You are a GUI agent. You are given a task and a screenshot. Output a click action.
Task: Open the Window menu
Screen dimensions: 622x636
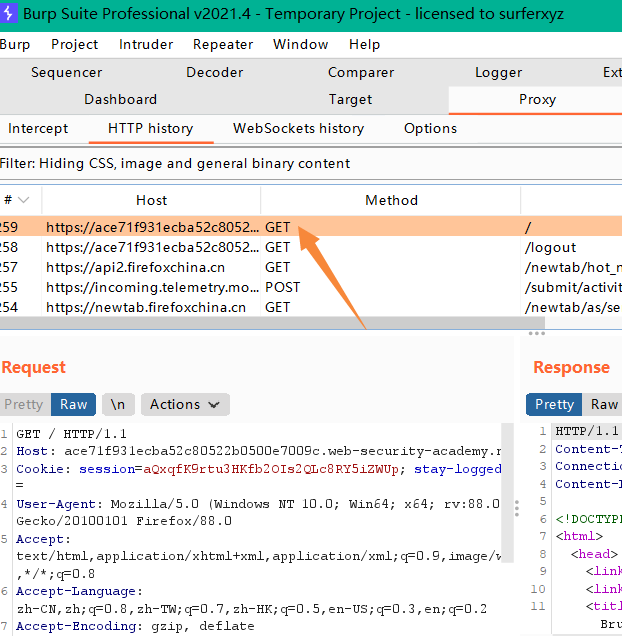pyautogui.click(x=301, y=44)
